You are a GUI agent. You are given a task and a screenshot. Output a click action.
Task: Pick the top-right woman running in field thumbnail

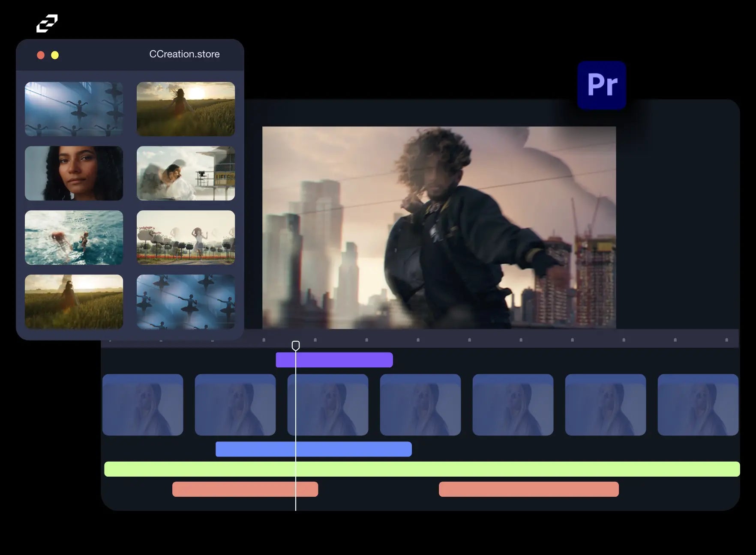coord(186,109)
